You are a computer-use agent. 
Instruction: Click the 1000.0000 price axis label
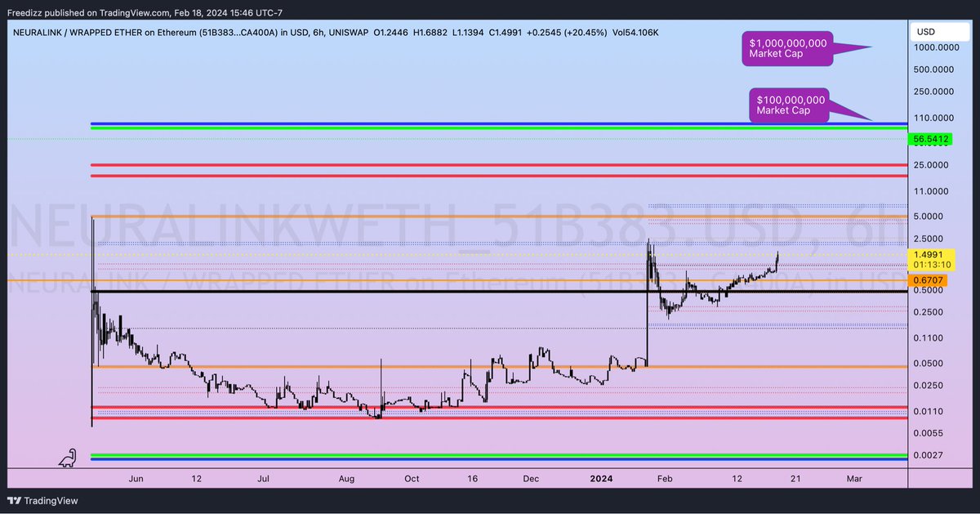[935, 48]
